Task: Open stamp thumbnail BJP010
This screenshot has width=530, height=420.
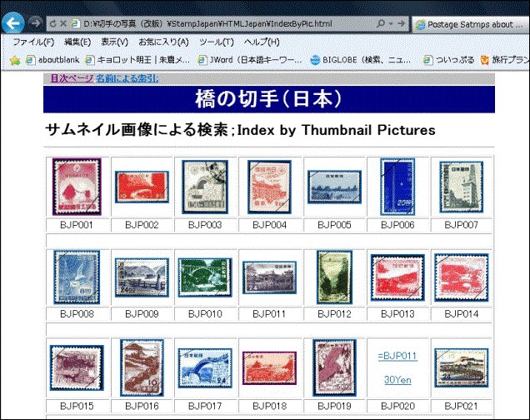Action: click(205, 277)
